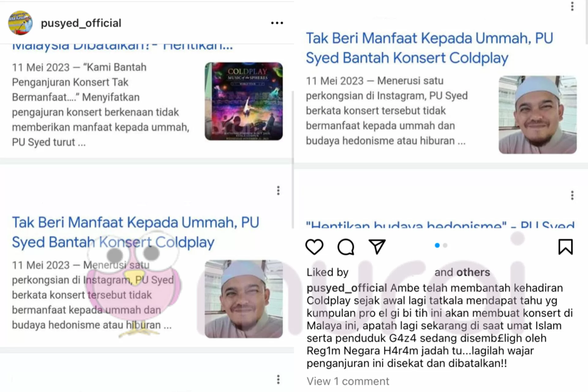Open post options with the three-dot menu
The height and width of the screenshot is (392, 588).
[277, 23]
